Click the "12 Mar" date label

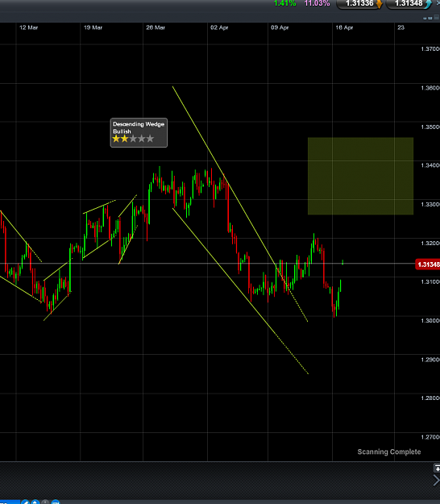click(28, 27)
